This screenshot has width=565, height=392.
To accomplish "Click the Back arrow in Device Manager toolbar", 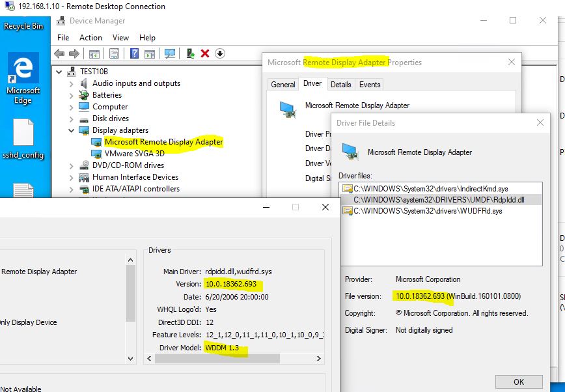I will 59,54.
